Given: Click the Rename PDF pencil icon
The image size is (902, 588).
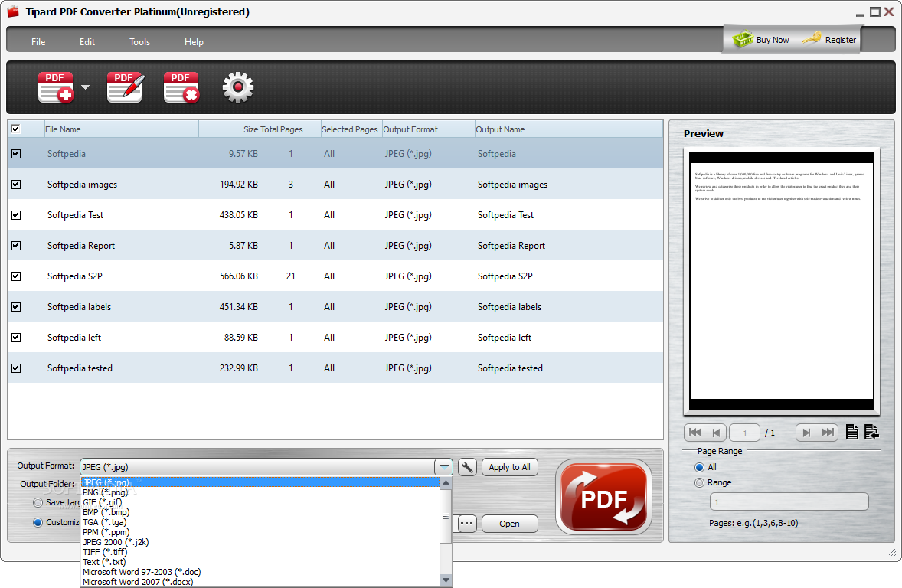Looking at the screenshot, I should point(126,87).
